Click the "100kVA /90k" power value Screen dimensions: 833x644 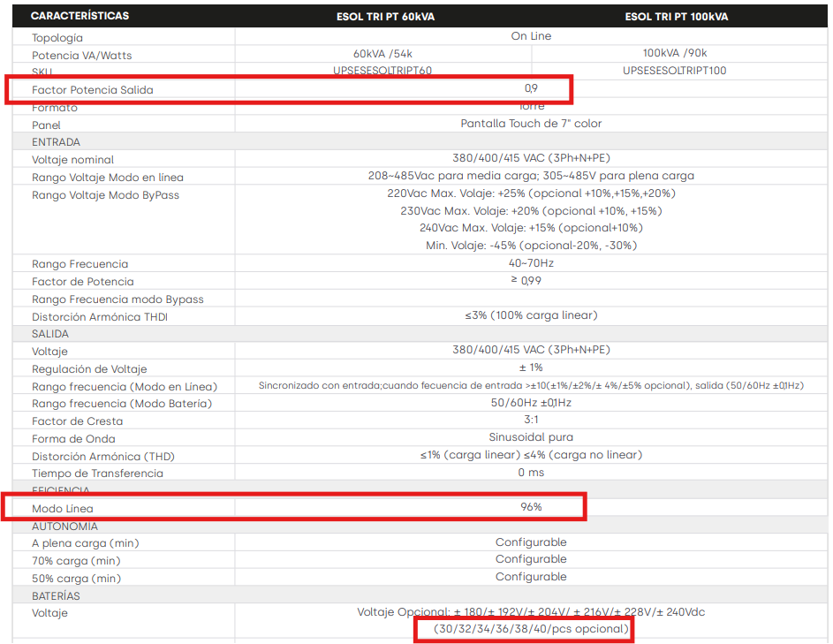click(x=675, y=53)
